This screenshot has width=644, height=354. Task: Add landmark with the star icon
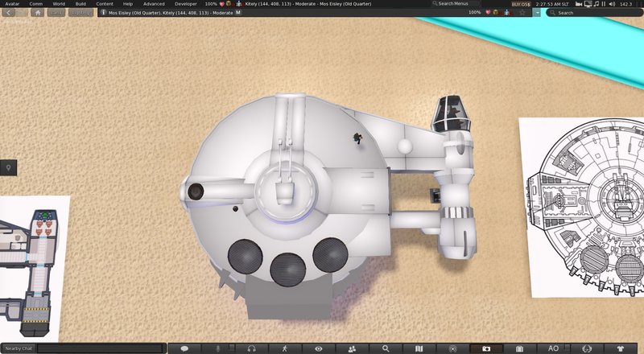click(522, 13)
